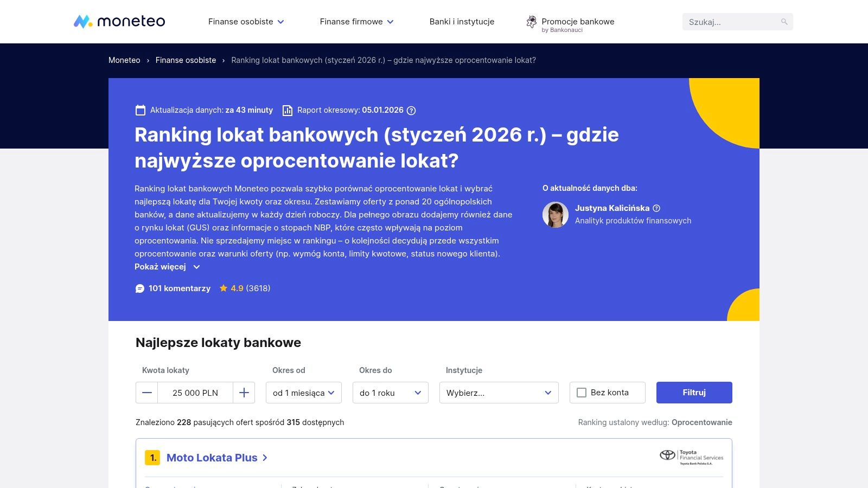Click the rank badge number 1.

pyautogui.click(x=152, y=458)
